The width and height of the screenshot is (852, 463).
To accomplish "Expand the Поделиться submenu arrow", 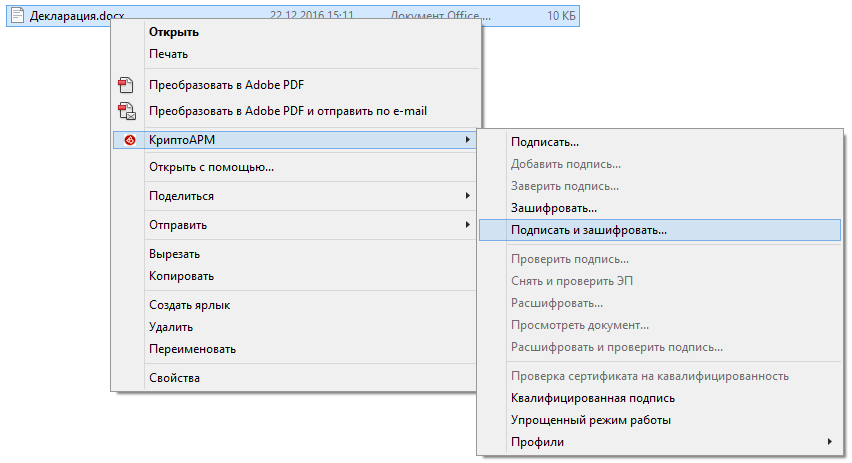I will (x=467, y=196).
